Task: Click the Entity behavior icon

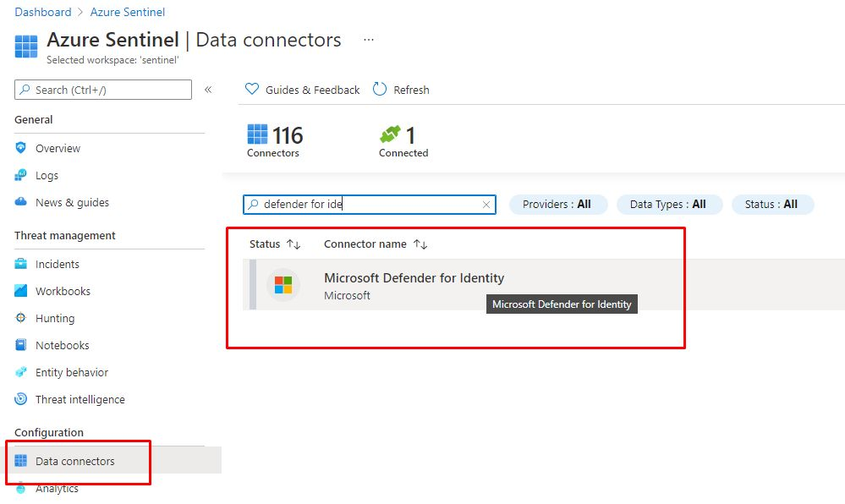Action: [x=21, y=372]
